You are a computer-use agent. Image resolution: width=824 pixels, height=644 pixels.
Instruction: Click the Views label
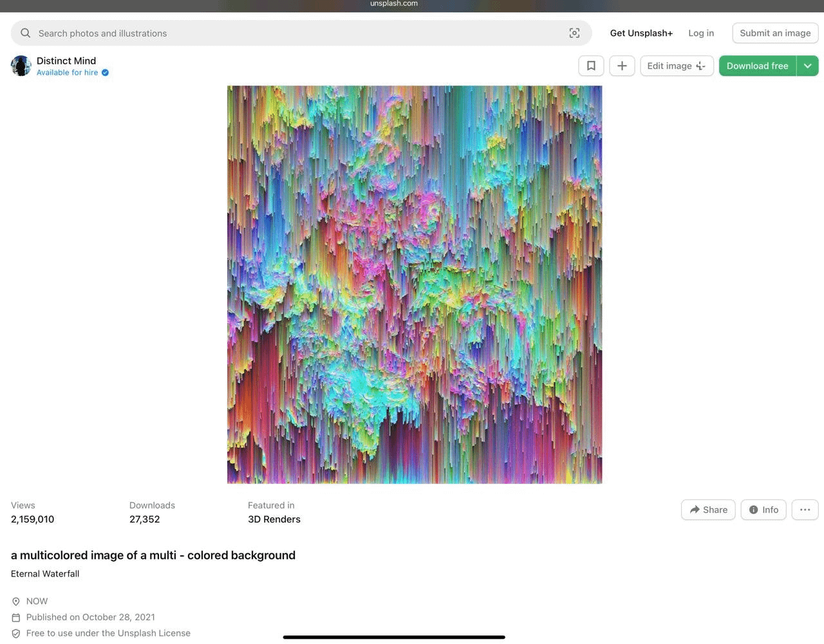23,505
